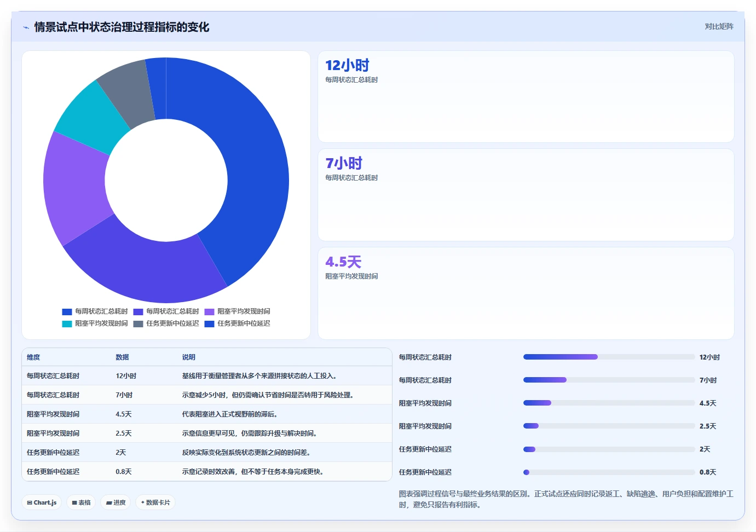Image resolution: width=756 pixels, height=532 pixels.
Task: Click the footnote paragraph starting 图表强调过程信号
Action: coord(566,499)
